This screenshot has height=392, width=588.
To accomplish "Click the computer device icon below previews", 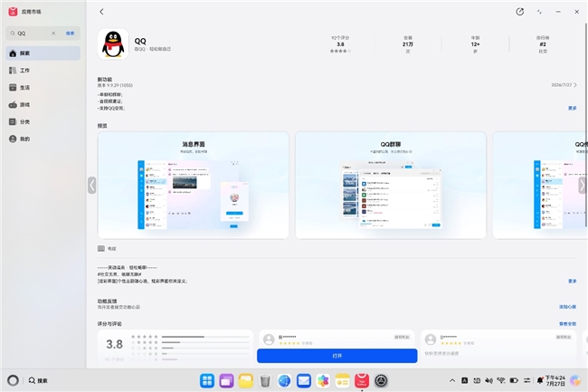I will pos(101,248).
